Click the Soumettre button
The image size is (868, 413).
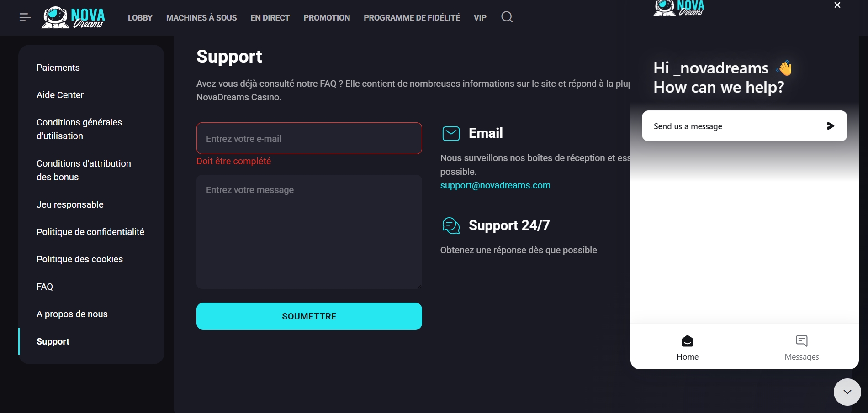pos(309,316)
